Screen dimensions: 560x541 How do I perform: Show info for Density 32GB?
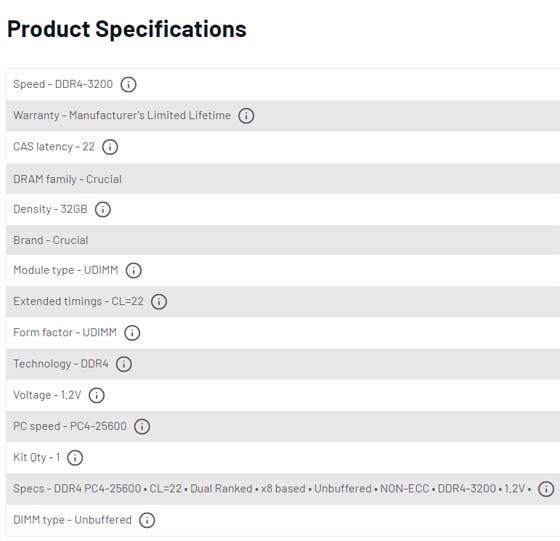point(103,209)
